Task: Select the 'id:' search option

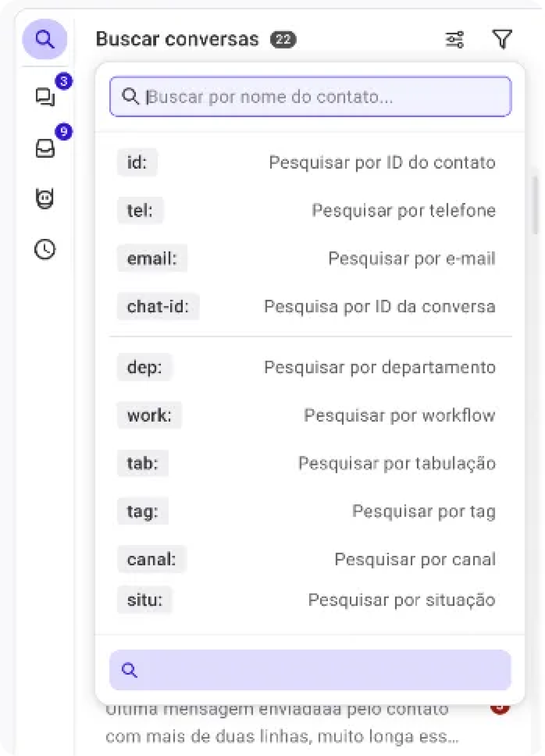Action: pyautogui.click(x=307, y=163)
